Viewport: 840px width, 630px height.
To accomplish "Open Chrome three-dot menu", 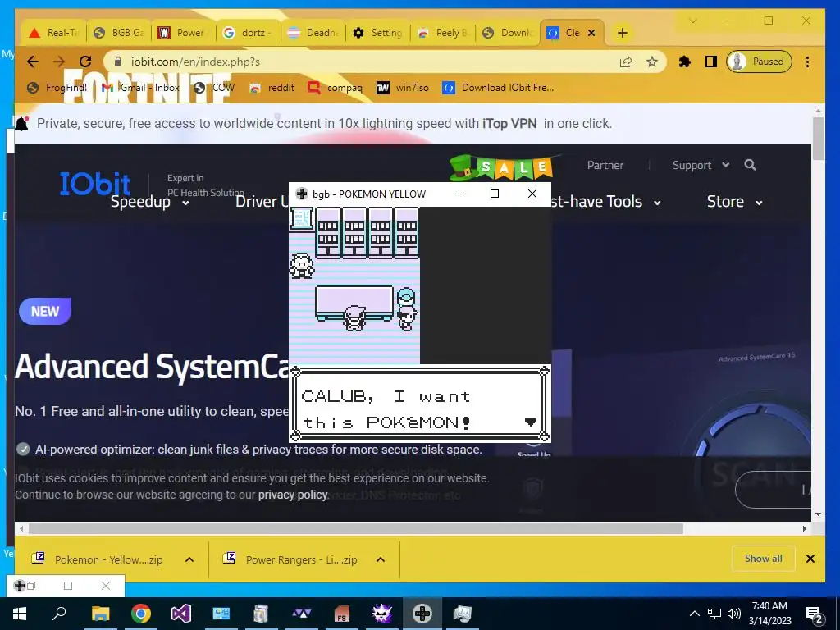I will [x=807, y=62].
